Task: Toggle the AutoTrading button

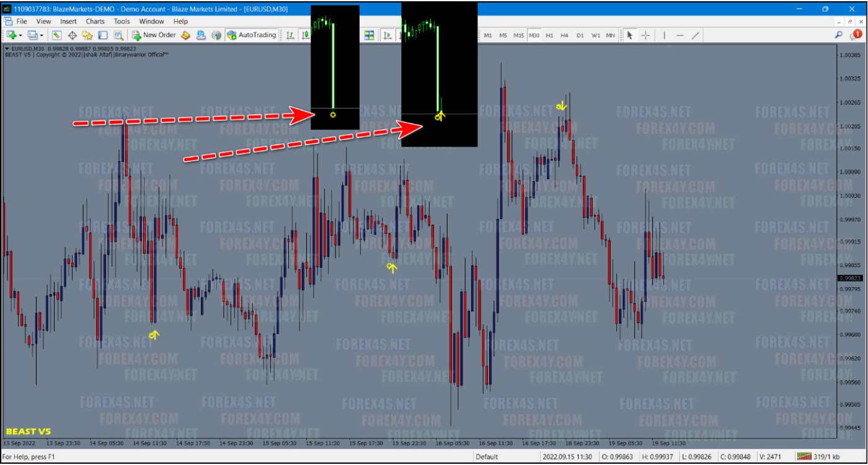Action: coord(251,35)
